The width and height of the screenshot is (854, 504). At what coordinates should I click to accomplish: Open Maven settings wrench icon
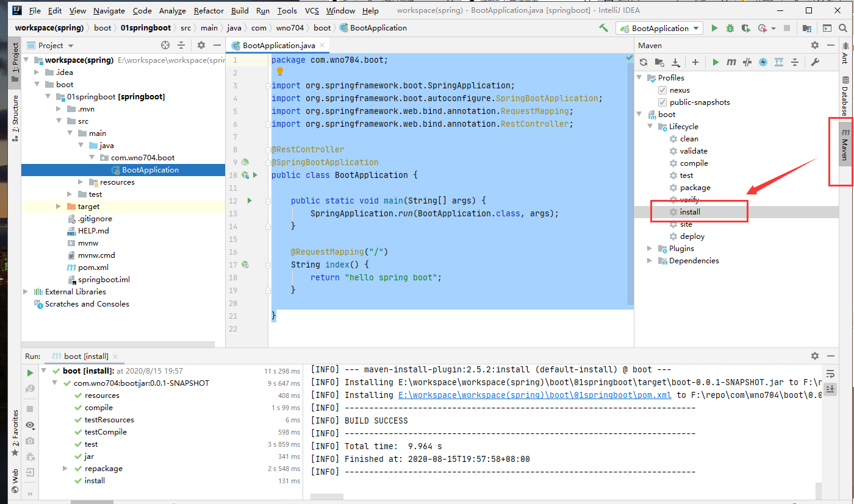pos(815,62)
